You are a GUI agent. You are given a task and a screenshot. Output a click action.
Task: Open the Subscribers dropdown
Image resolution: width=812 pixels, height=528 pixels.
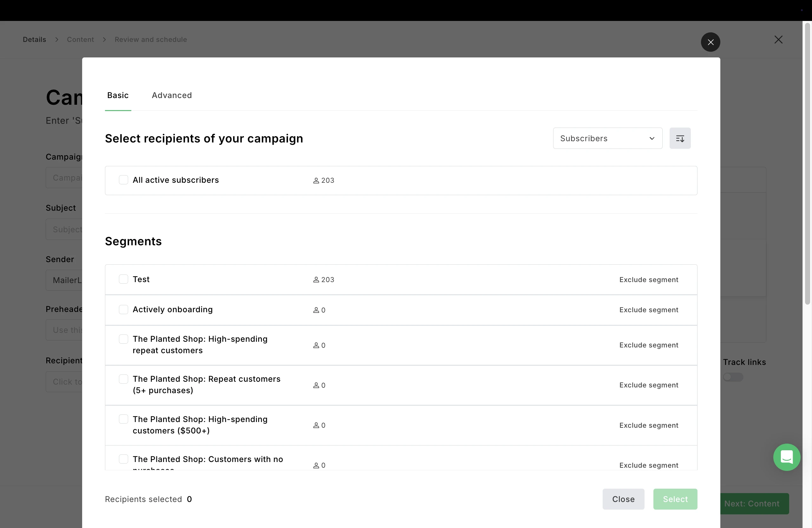pos(607,138)
